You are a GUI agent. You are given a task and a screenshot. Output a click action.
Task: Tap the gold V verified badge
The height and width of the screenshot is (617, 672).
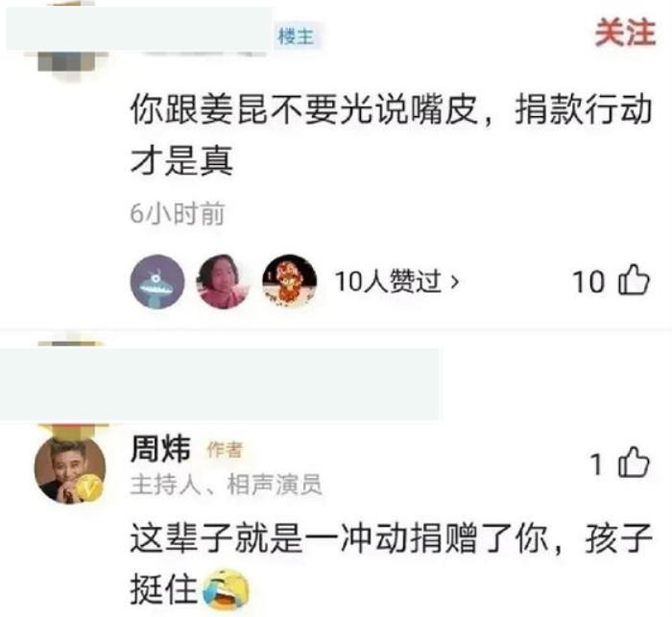(88, 487)
